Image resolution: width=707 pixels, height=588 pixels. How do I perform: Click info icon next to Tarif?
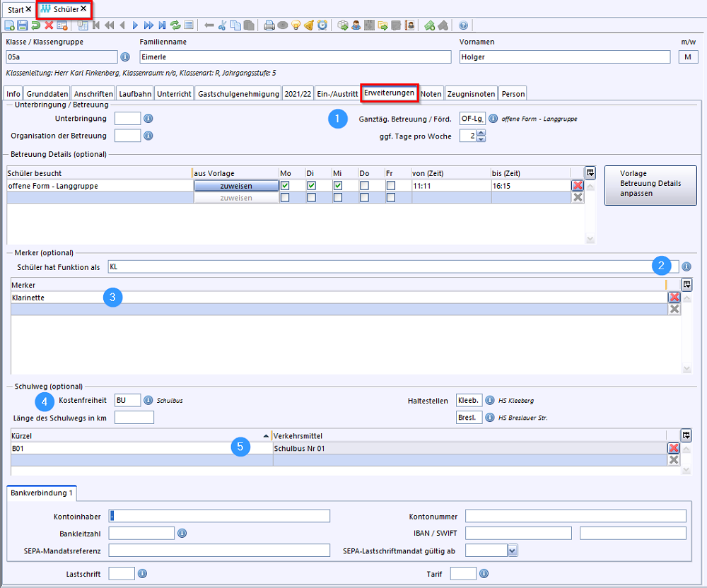[x=484, y=574]
